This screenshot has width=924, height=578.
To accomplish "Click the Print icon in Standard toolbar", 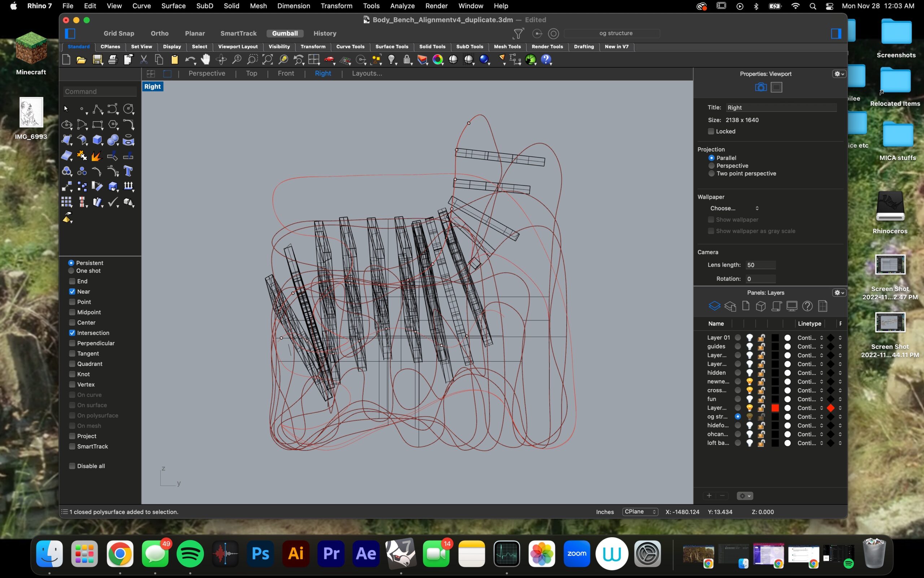I will (113, 60).
